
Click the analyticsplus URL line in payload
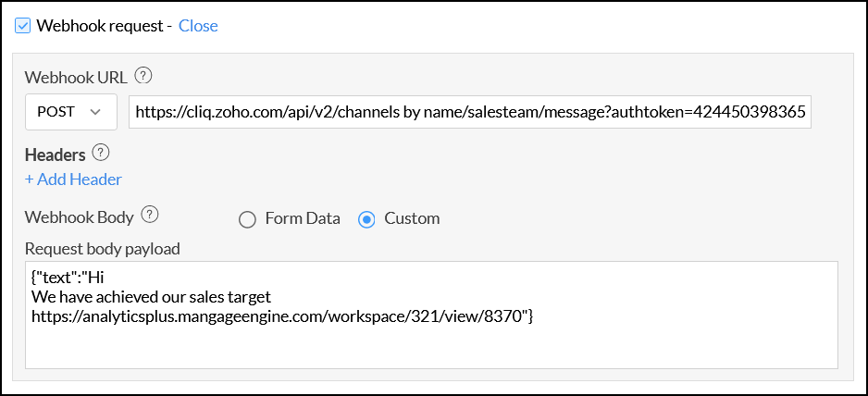pyautogui.click(x=281, y=316)
